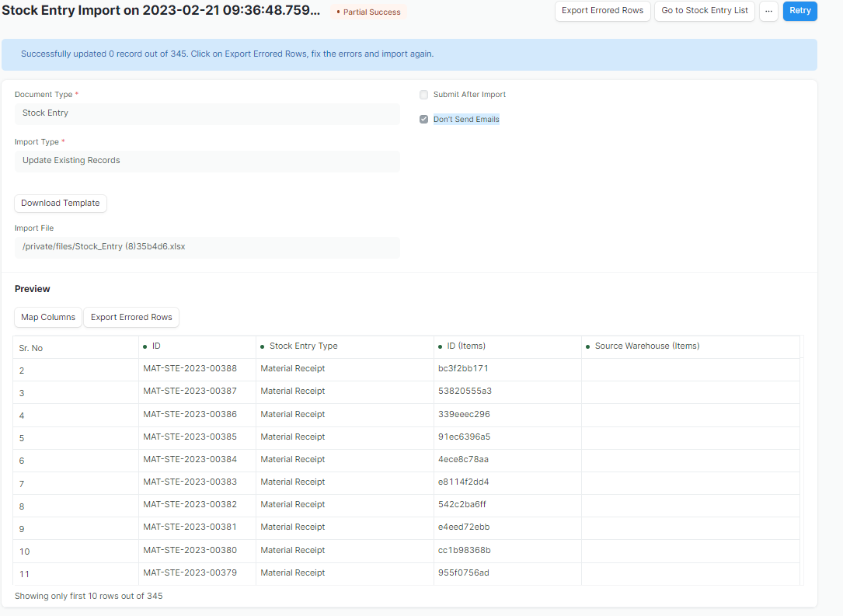Screen dimensions: 843x616
Task: Click Export Errored Rows in the Preview section
Action: [131, 317]
